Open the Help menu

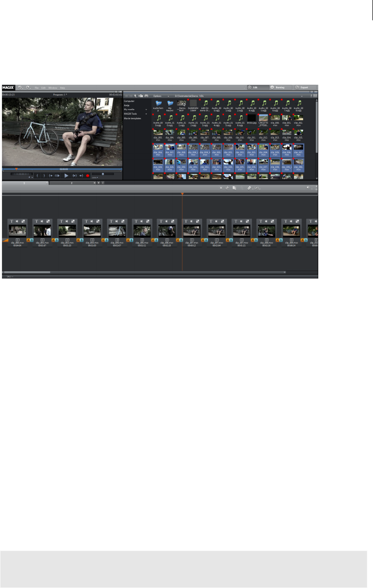(62, 88)
